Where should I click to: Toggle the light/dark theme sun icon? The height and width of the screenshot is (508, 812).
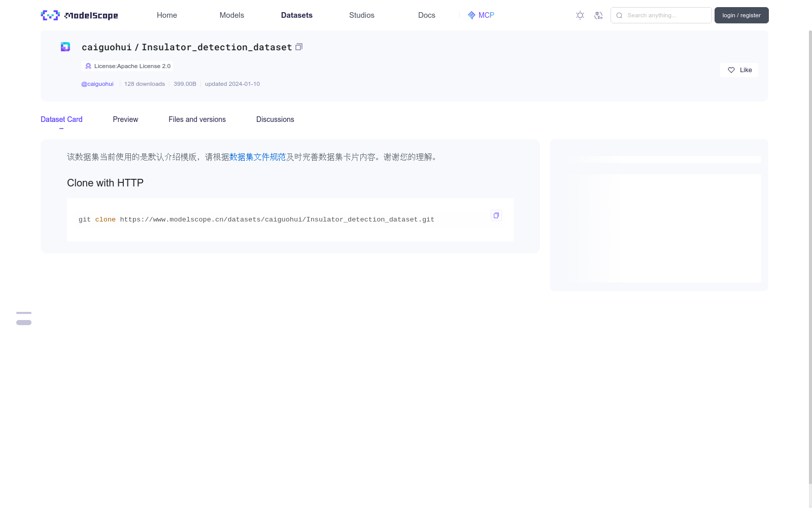click(x=580, y=15)
